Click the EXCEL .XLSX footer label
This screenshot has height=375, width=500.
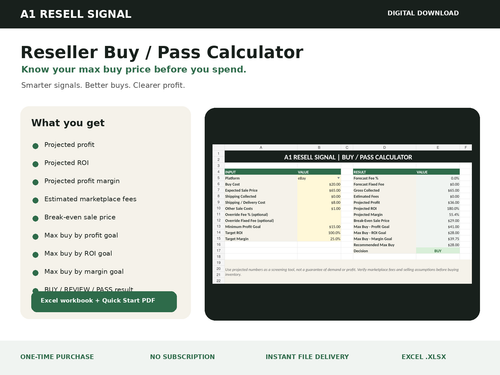point(424,357)
